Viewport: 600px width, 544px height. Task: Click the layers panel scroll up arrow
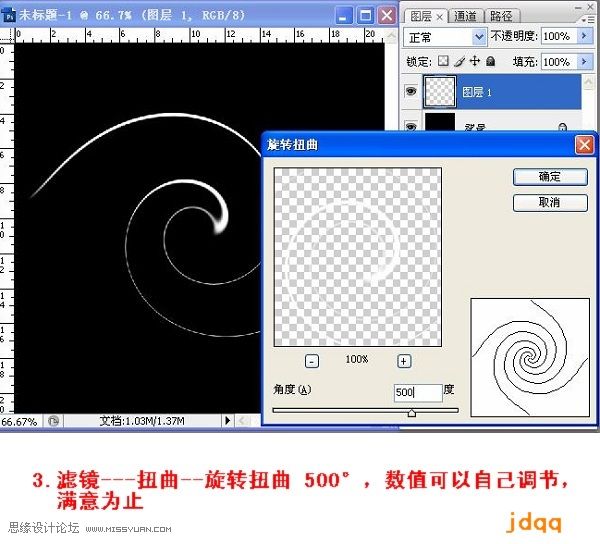coord(589,81)
